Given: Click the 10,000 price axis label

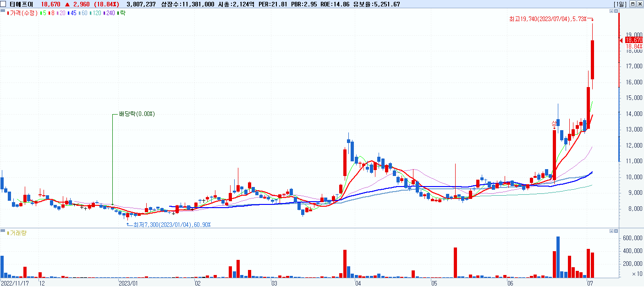Looking at the screenshot, I should [634, 177].
